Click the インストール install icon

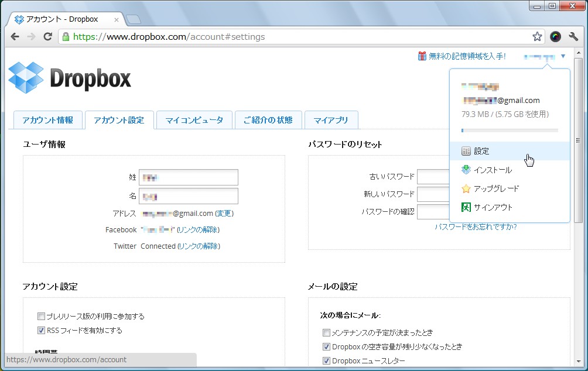point(466,170)
